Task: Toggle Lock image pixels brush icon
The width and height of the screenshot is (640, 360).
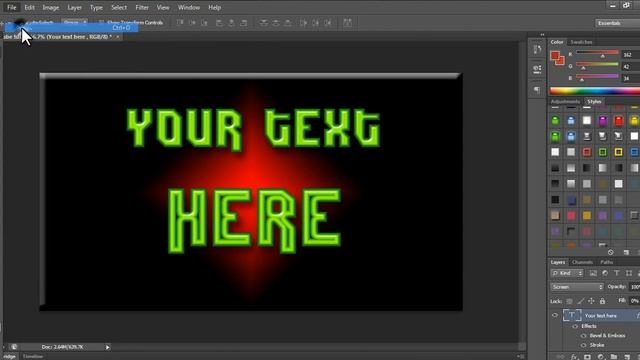Action: [580, 301]
